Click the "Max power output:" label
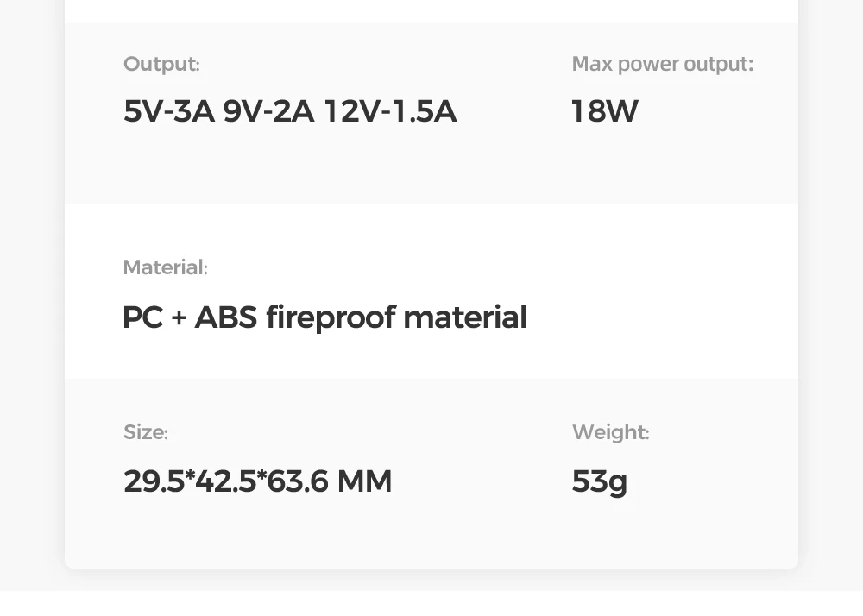The width and height of the screenshot is (863, 616). (663, 65)
